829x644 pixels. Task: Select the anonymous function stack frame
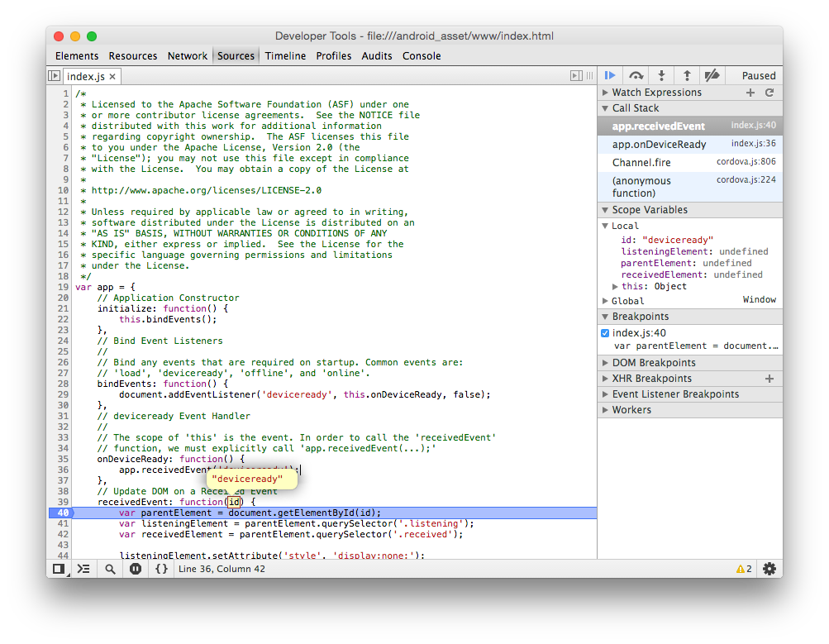(x=690, y=187)
